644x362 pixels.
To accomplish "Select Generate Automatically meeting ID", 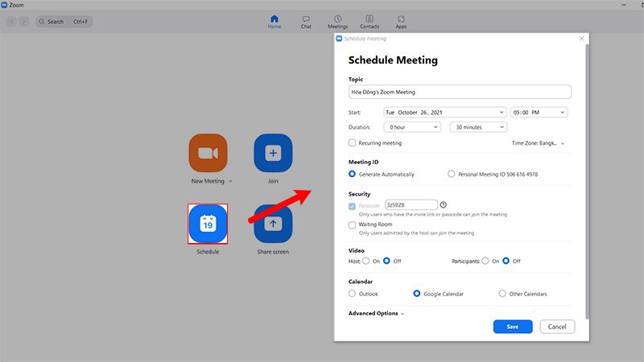I will [x=352, y=174].
